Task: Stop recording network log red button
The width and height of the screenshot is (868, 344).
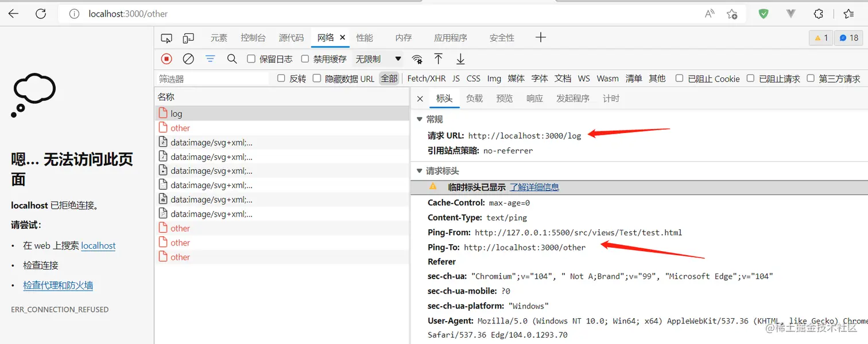Action: tap(166, 58)
